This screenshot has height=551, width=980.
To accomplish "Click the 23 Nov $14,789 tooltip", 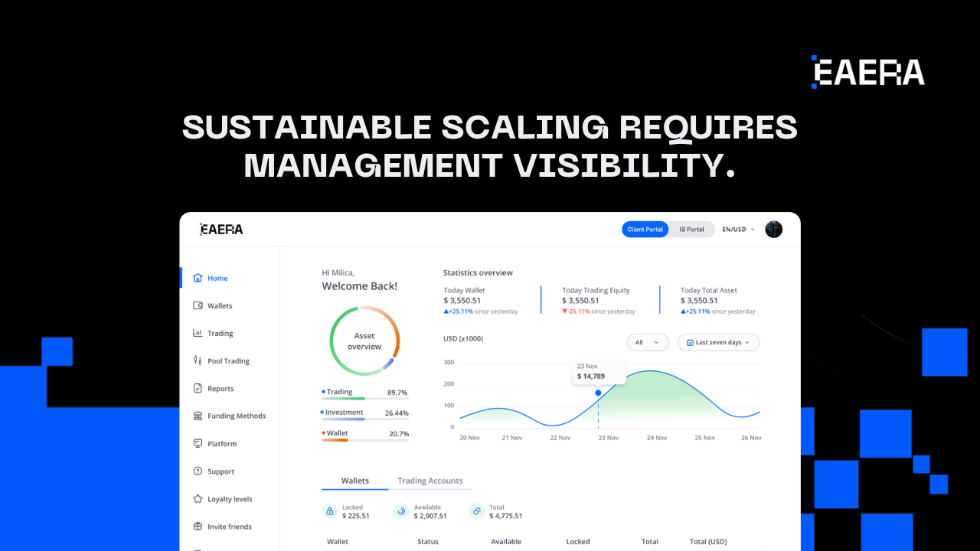I will tap(599, 371).
